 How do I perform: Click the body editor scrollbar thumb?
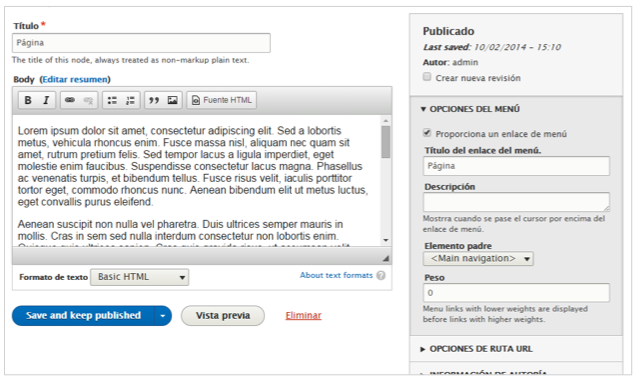click(x=386, y=142)
